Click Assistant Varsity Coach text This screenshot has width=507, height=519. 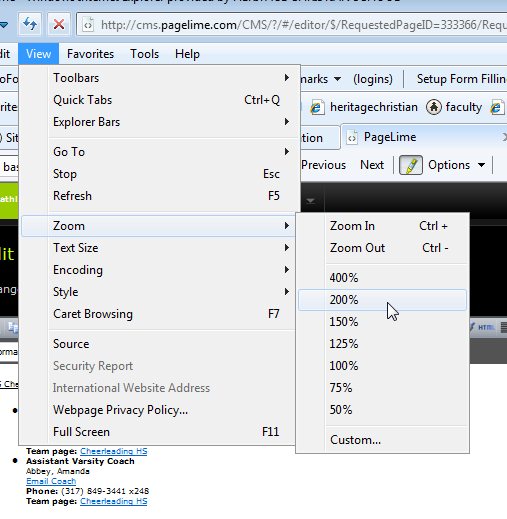pyautogui.click(x=80, y=461)
